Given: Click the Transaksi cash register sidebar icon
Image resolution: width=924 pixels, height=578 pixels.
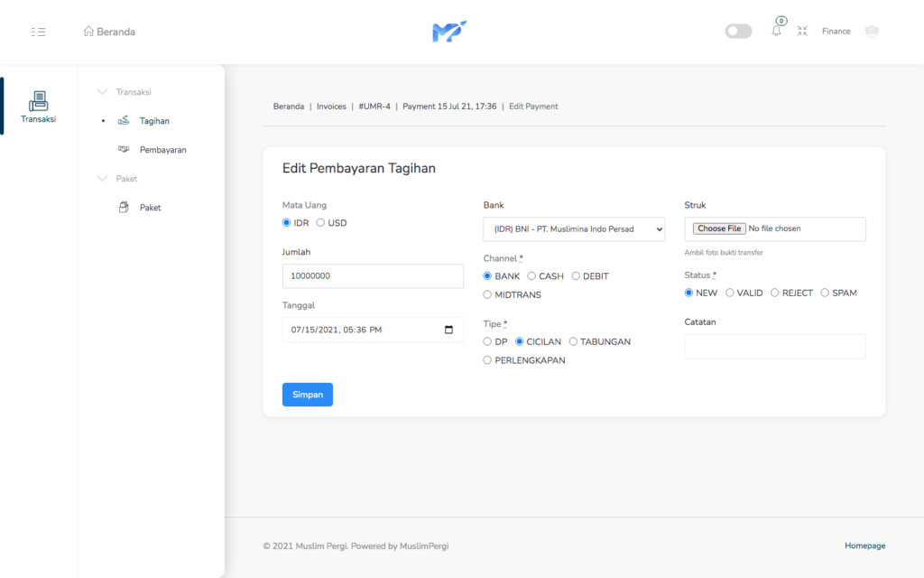Looking at the screenshot, I should coord(38,101).
